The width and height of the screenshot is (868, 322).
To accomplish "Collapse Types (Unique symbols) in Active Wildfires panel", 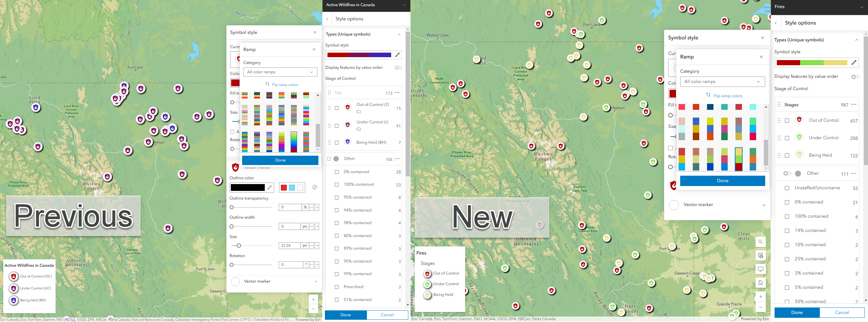I will (399, 34).
